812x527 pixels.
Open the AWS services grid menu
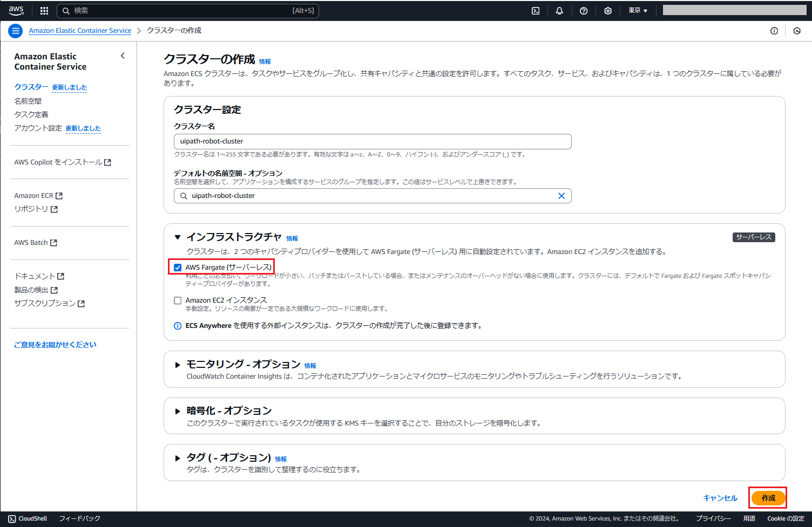(44, 10)
